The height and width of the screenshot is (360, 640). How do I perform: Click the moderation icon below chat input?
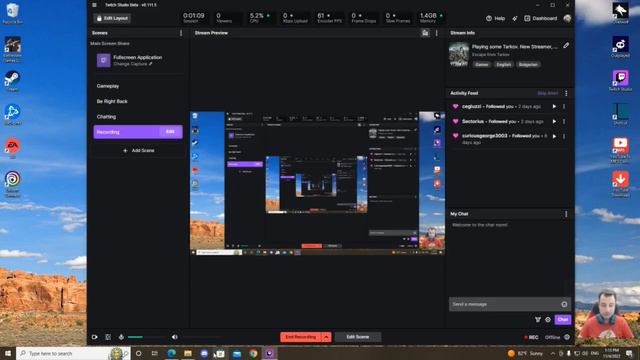[538, 320]
